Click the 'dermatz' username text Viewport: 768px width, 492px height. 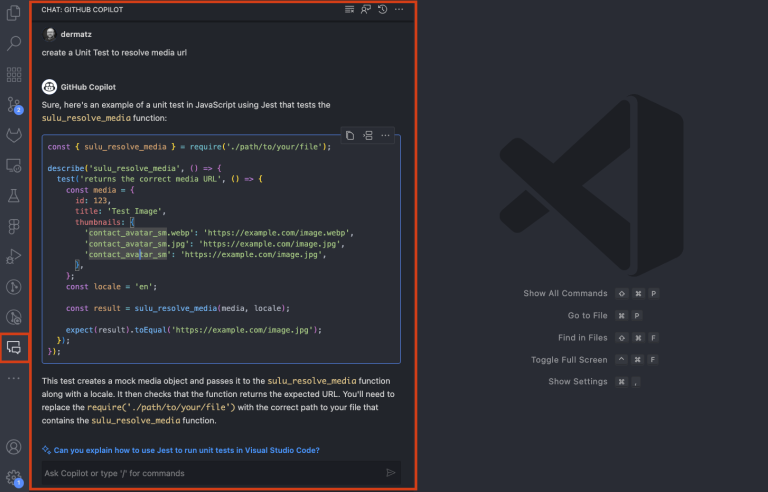(76, 34)
